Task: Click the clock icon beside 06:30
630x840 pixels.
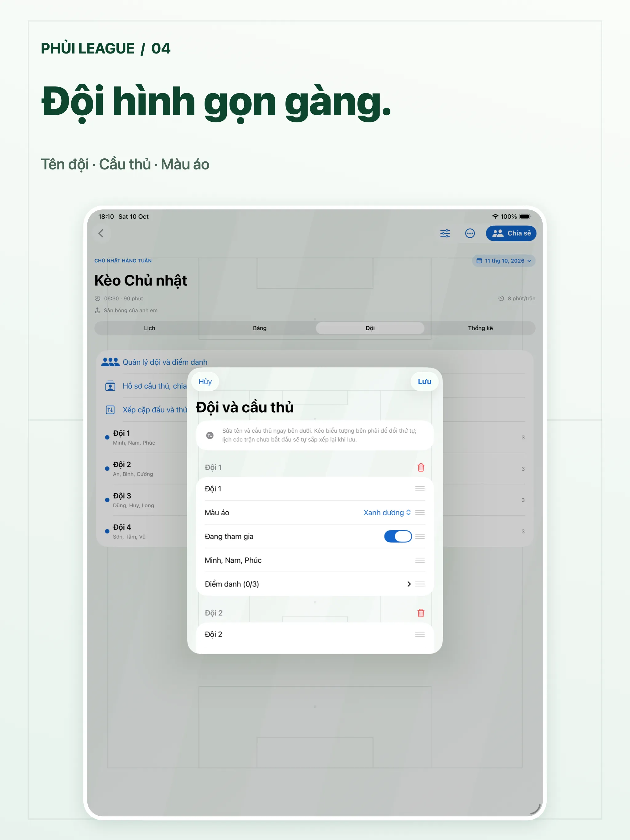Action: (98, 299)
